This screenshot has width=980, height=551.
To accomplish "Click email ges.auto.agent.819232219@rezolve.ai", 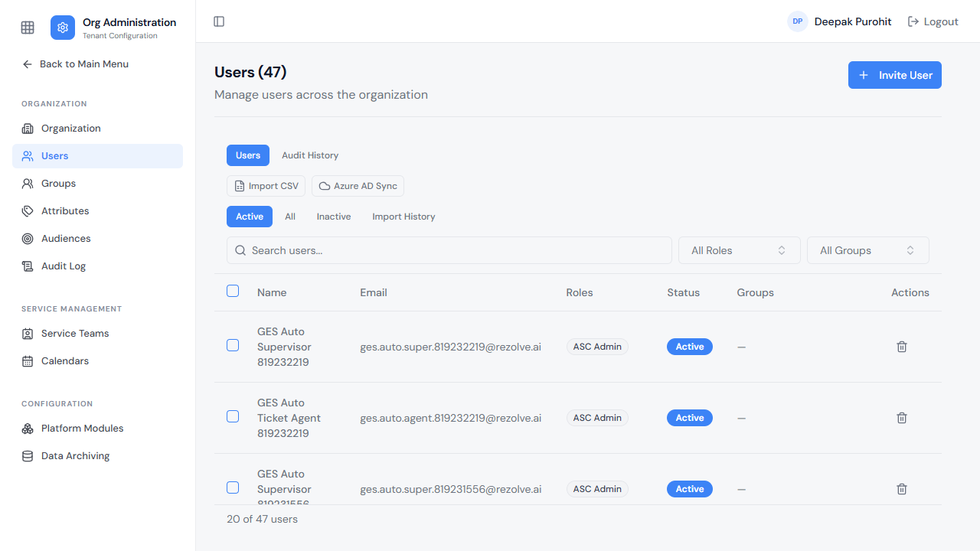I will pyautogui.click(x=451, y=418).
